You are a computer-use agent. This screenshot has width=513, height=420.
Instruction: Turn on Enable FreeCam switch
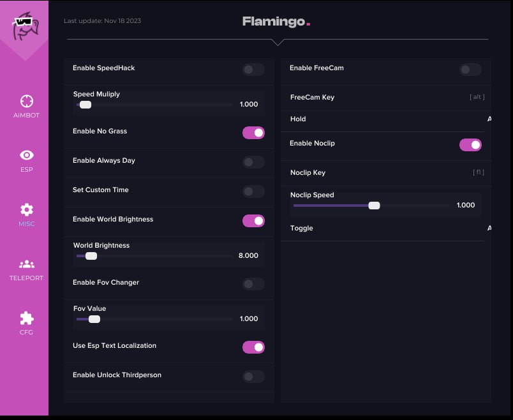470,70
